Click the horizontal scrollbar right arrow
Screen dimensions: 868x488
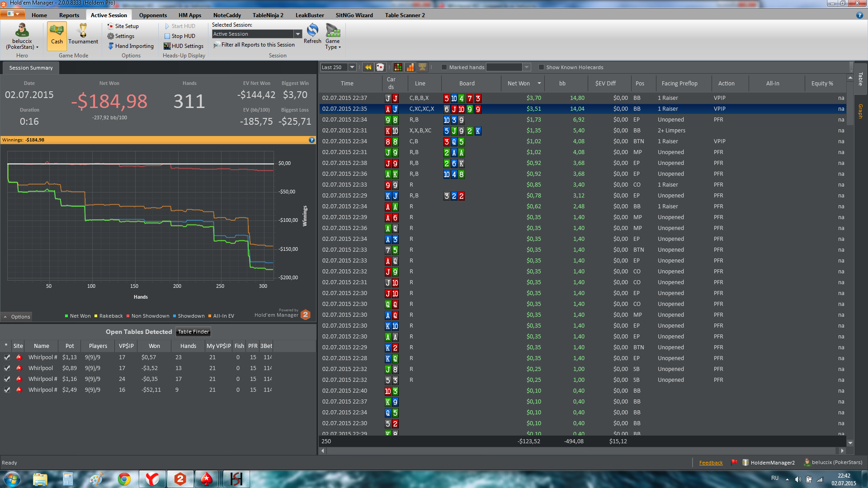pyautogui.click(x=842, y=450)
